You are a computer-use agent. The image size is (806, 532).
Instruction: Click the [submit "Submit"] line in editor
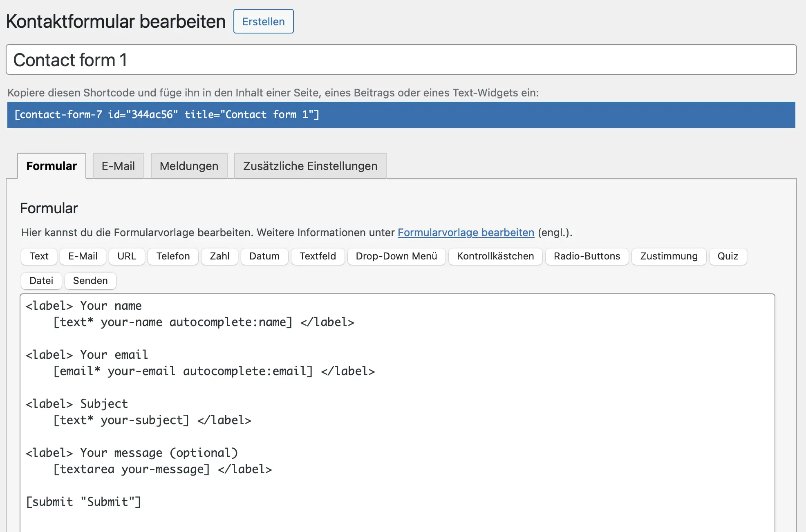pyautogui.click(x=83, y=502)
